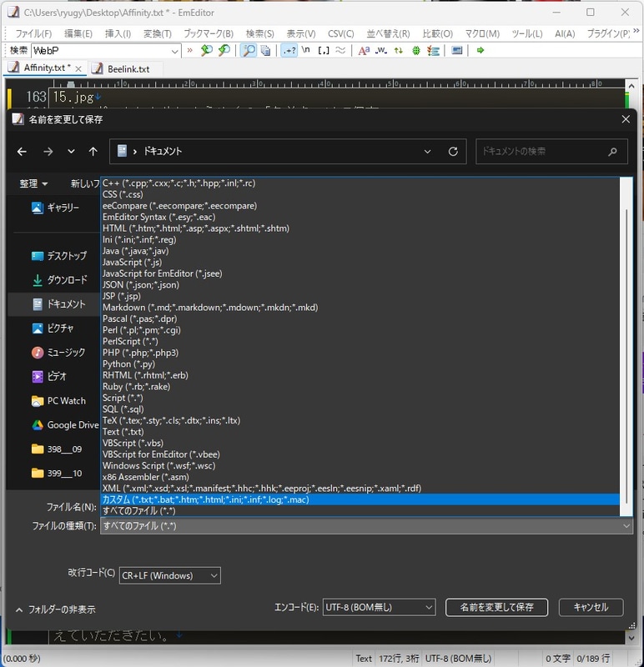
Task: Choose すべてのファイル (*.*) in dropdown list
Action: (360, 511)
